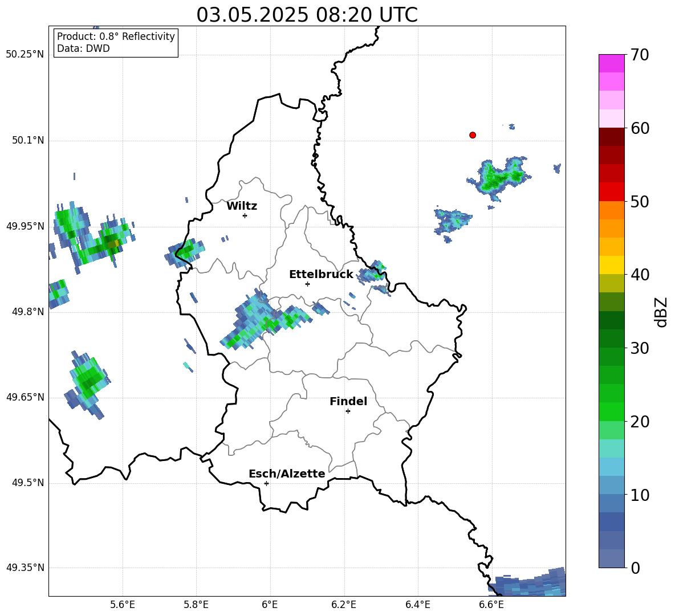
Task: Click the magenta swatch at top of colorbar
Action: tap(611, 63)
